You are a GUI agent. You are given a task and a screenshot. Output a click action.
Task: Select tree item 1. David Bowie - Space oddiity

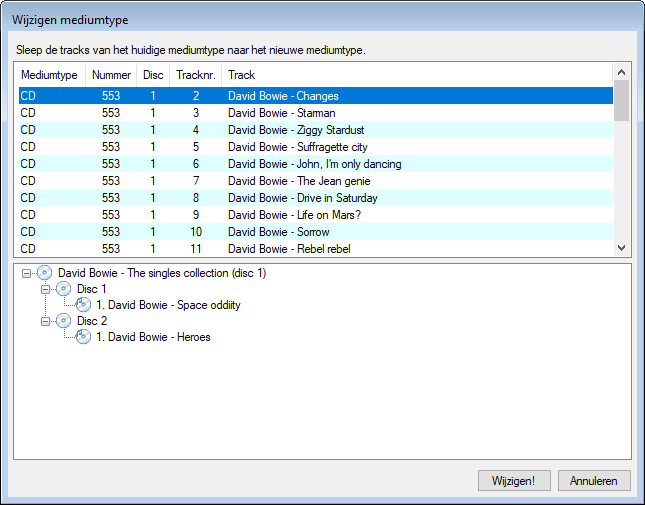click(x=168, y=305)
